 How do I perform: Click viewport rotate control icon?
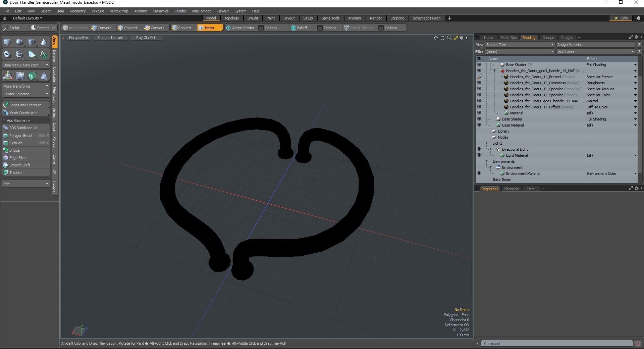442,38
